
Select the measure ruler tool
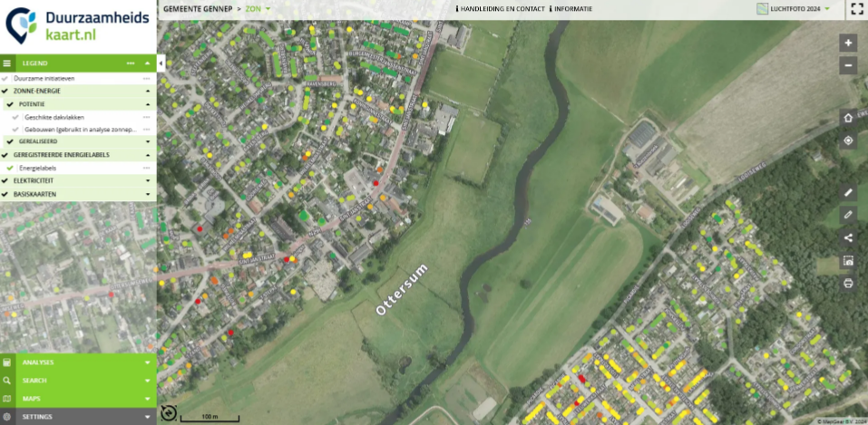coord(848,192)
